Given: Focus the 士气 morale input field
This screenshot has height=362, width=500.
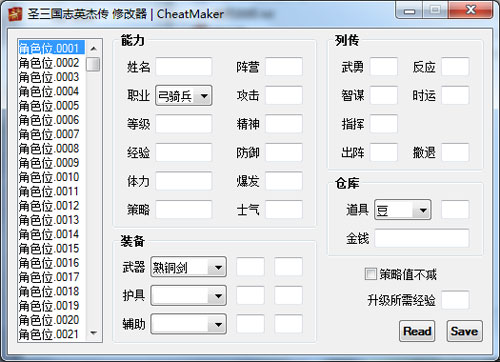Looking at the screenshot, I should [x=284, y=210].
